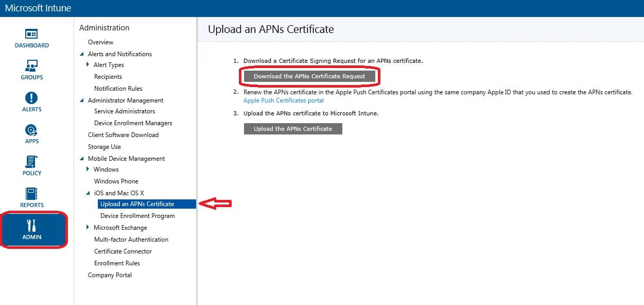644x305 pixels.
Task: Click the Microsoft Intune title text
Action: (x=38, y=8)
